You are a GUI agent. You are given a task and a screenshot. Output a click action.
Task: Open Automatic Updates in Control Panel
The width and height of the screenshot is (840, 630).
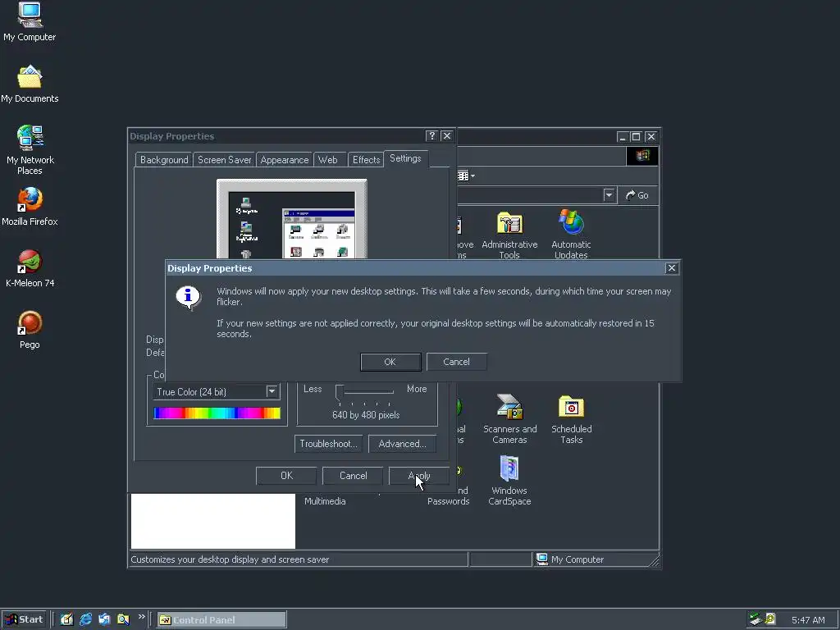pos(571,235)
